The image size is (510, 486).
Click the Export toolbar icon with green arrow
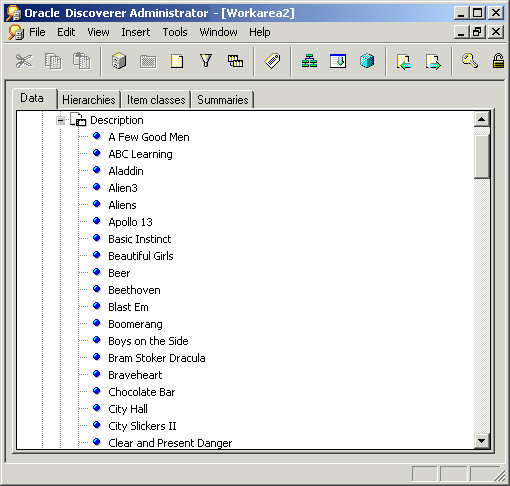click(x=433, y=62)
